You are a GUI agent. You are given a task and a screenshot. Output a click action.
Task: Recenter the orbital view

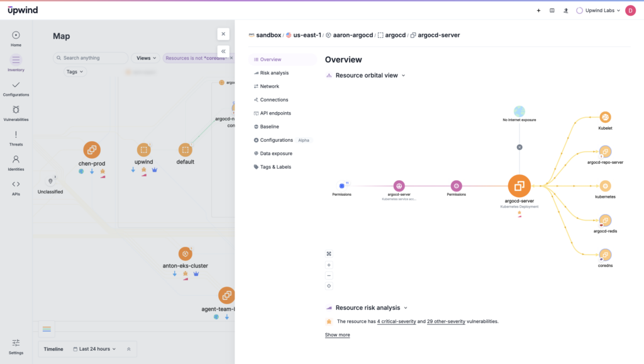point(329,286)
